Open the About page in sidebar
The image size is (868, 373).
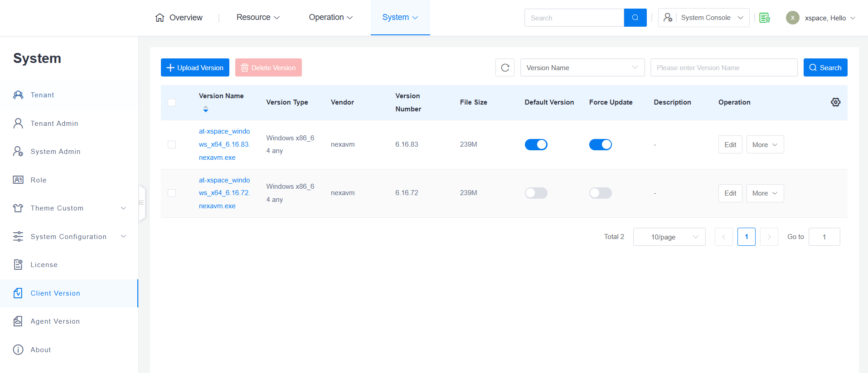coord(40,350)
